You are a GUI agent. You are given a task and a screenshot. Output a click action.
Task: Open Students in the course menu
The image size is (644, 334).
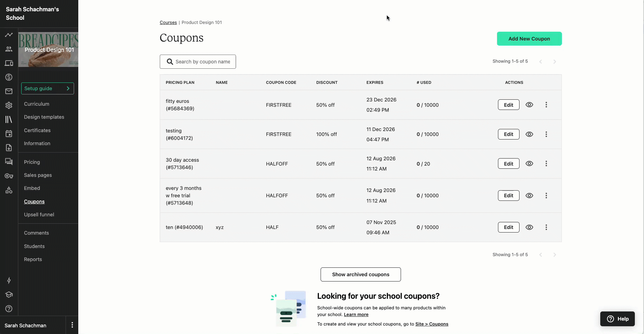[x=34, y=246]
